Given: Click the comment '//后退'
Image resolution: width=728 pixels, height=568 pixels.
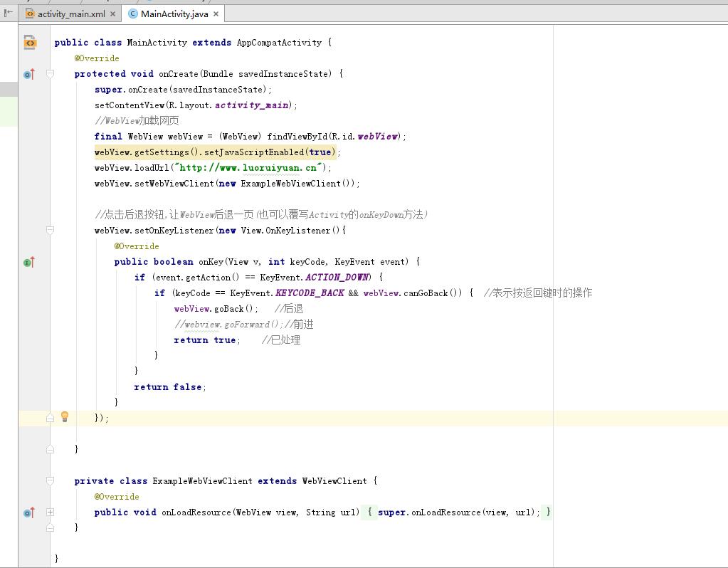Looking at the screenshot, I should (x=289, y=309).
